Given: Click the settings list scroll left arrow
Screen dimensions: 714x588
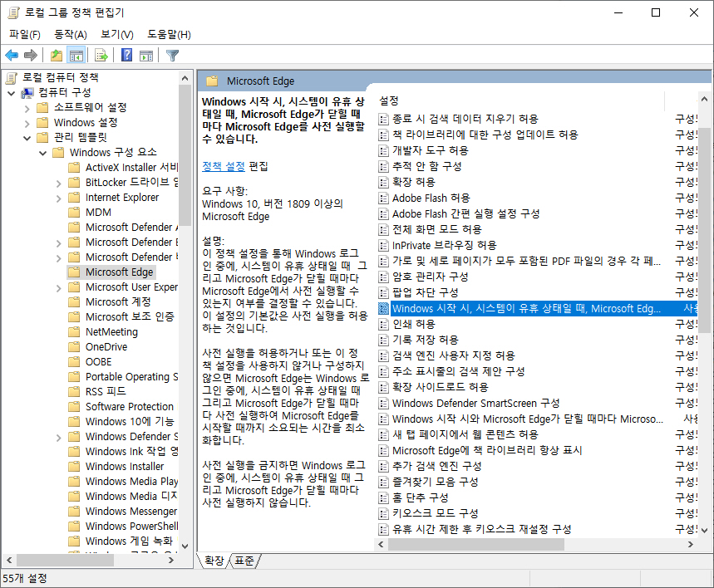Looking at the screenshot, I should point(382,544).
